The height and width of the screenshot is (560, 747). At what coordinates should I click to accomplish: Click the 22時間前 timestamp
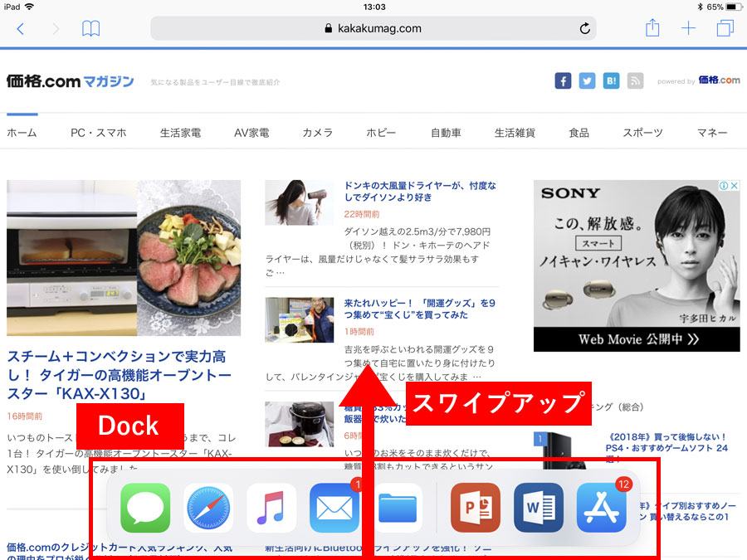click(362, 214)
